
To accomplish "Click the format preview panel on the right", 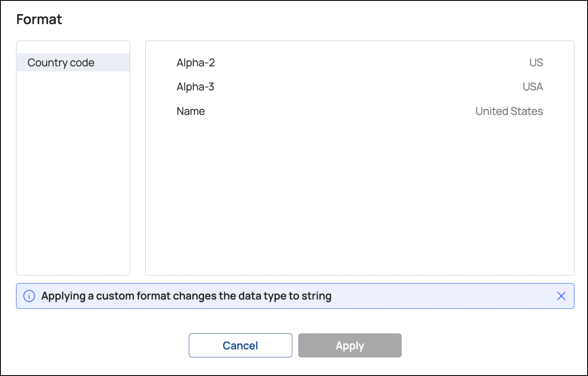I will (x=359, y=190).
